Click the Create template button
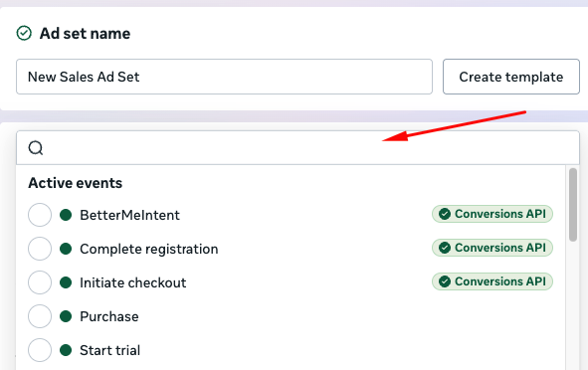This screenshot has height=370, width=588. (x=511, y=77)
